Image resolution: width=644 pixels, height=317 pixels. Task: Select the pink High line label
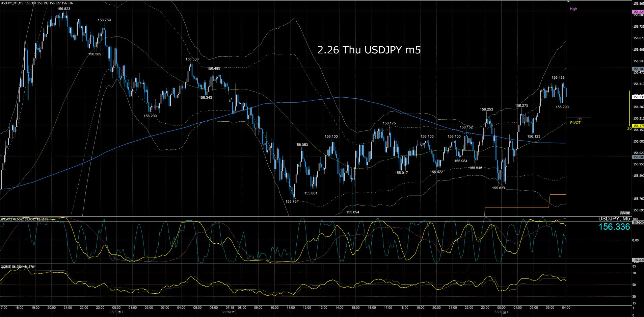pos(573,9)
